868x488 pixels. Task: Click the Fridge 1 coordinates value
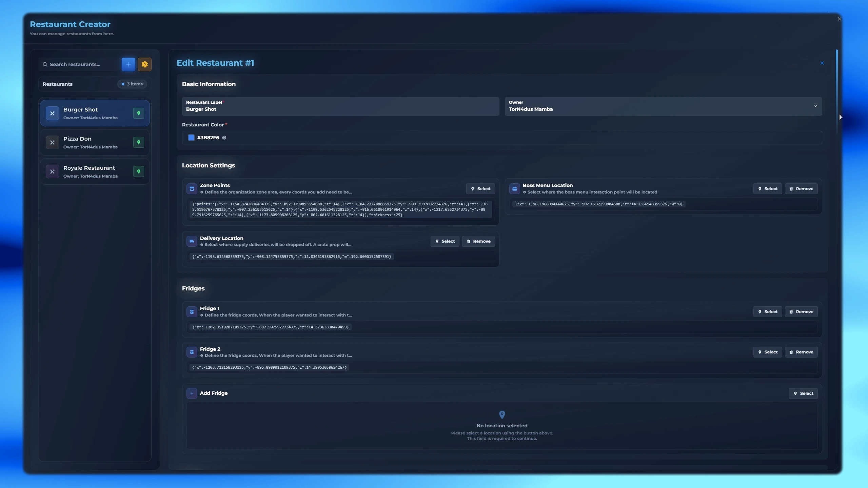(270, 327)
